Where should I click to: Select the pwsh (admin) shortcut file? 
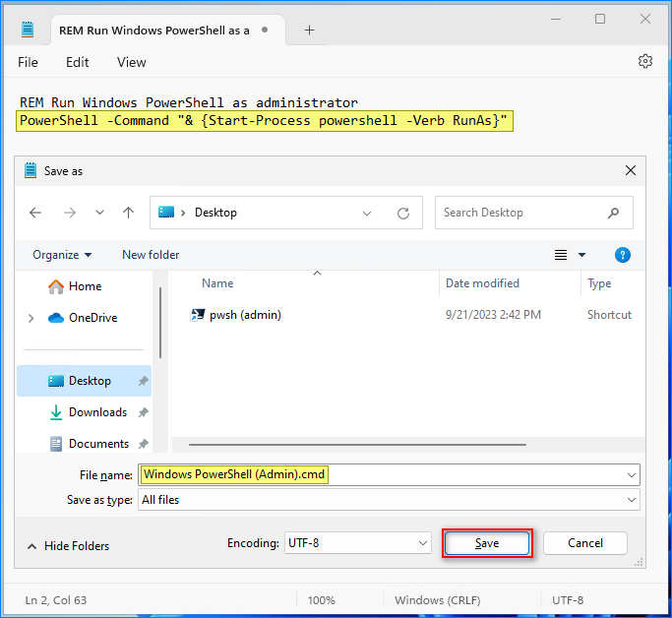point(245,315)
